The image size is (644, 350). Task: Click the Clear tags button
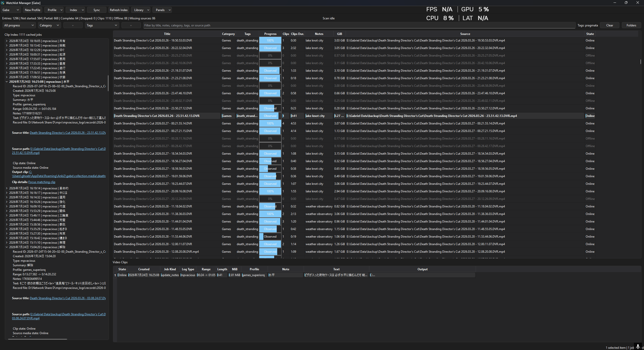[x=610, y=25]
